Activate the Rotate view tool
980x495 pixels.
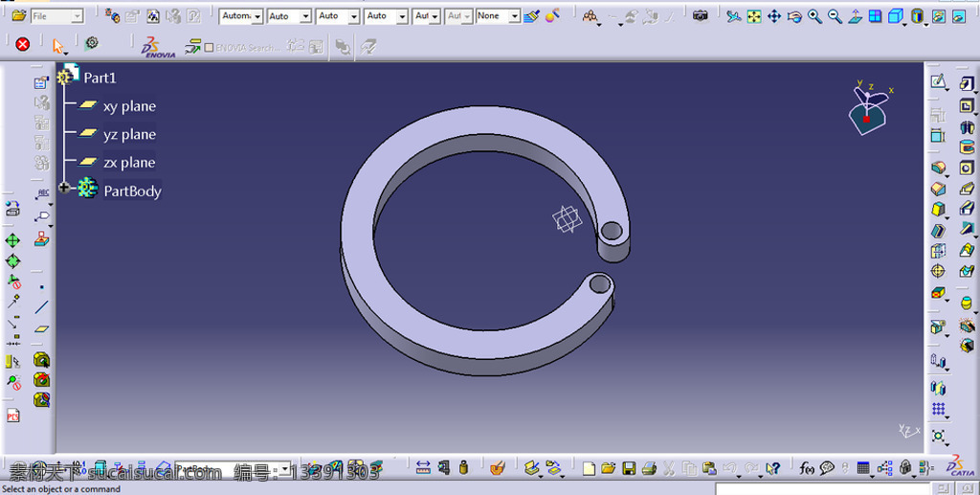794,16
